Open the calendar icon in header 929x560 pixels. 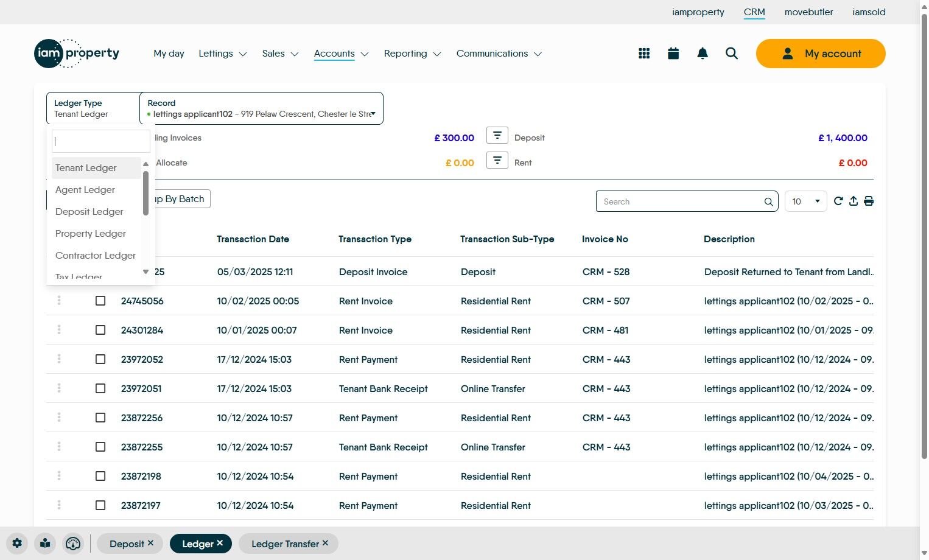(x=673, y=54)
